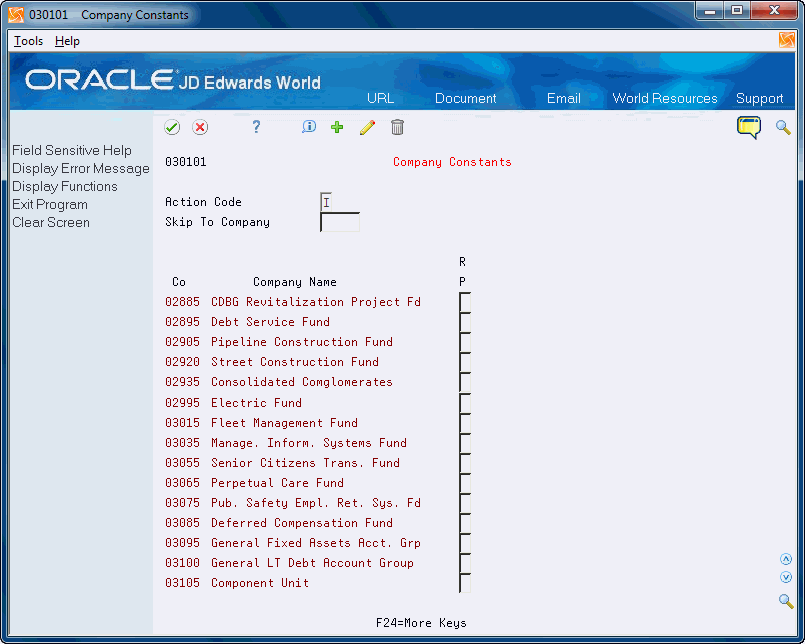
Task: Click General LT Debt Account Group
Action: [312, 563]
